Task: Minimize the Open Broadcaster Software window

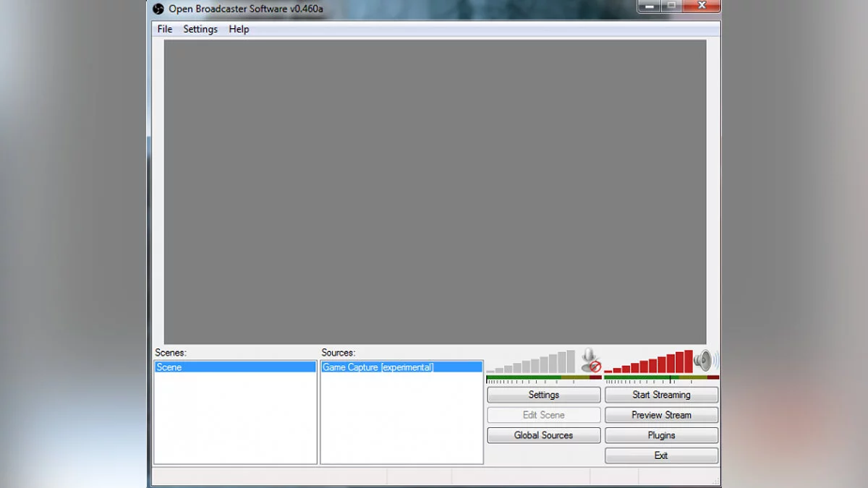Action: pyautogui.click(x=650, y=6)
